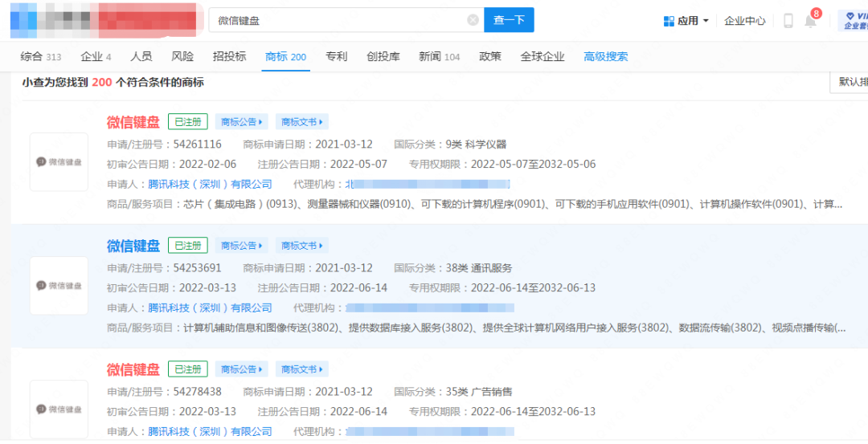Open the notifications bell icon
This screenshot has width=868, height=444.
810,21
